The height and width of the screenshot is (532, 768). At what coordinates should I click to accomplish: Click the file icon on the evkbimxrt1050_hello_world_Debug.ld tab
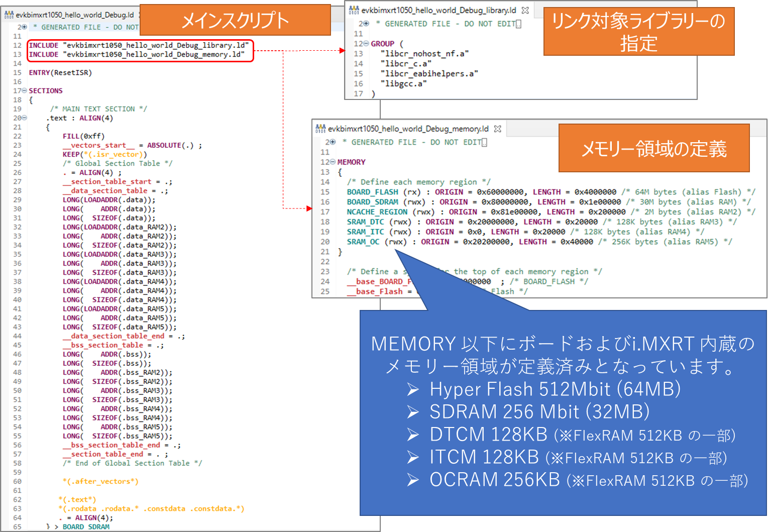9,15
